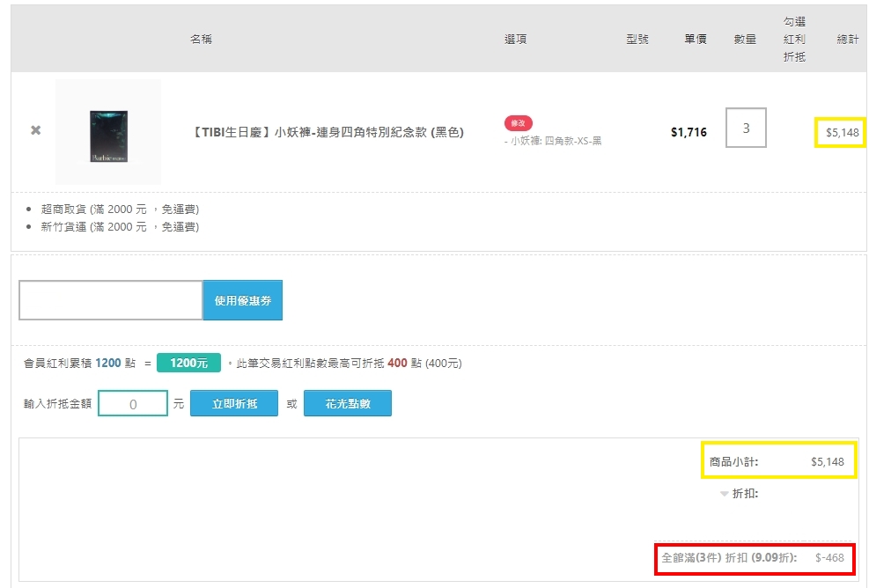Click the red 修改 badge to edit options
Screen dimensions: 869x588
click(518, 123)
